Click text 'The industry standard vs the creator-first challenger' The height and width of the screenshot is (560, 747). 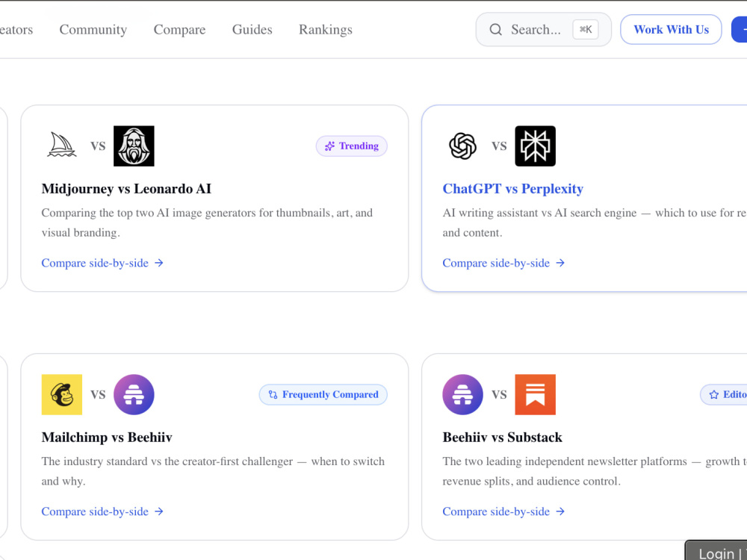(x=167, y=461)
